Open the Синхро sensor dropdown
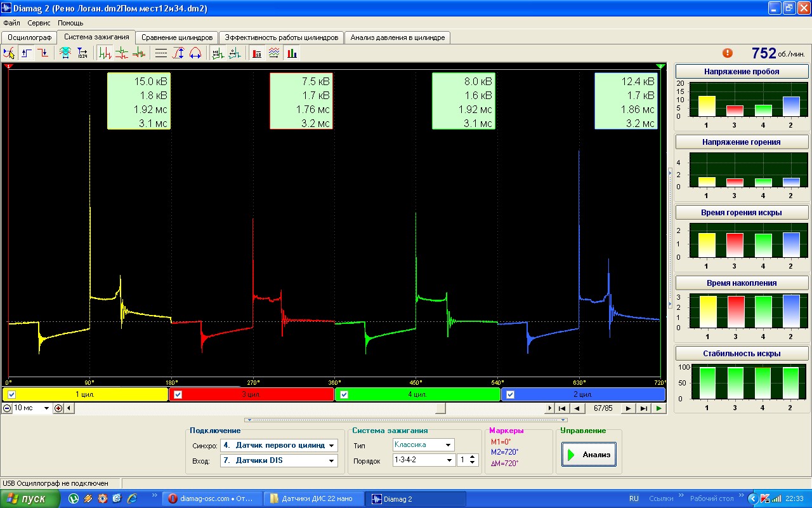This screenshot has width=812, height=508. 332,445
